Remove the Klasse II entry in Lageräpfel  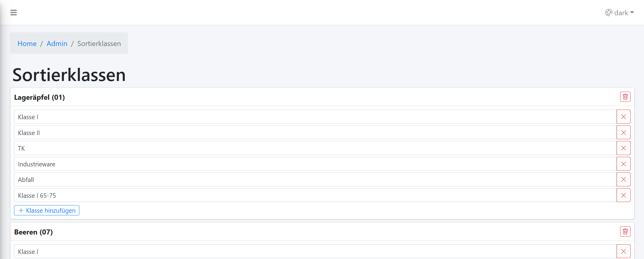[623, 133]
